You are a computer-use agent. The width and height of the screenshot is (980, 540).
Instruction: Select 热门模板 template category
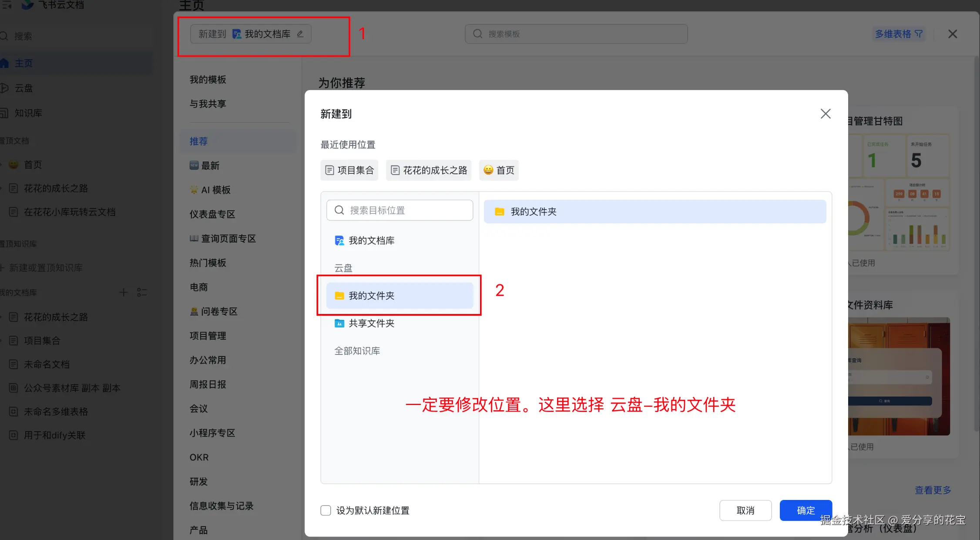[208, 263]
